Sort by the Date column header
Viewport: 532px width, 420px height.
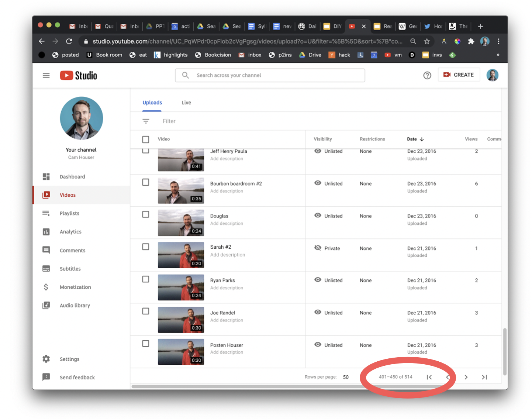[415, 139]
